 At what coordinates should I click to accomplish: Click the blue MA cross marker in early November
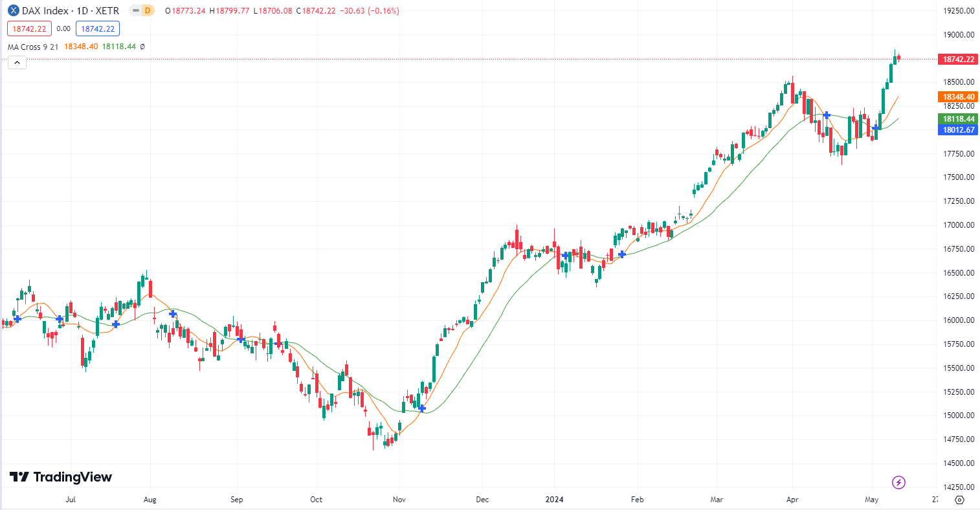click(x=422, y=408)
